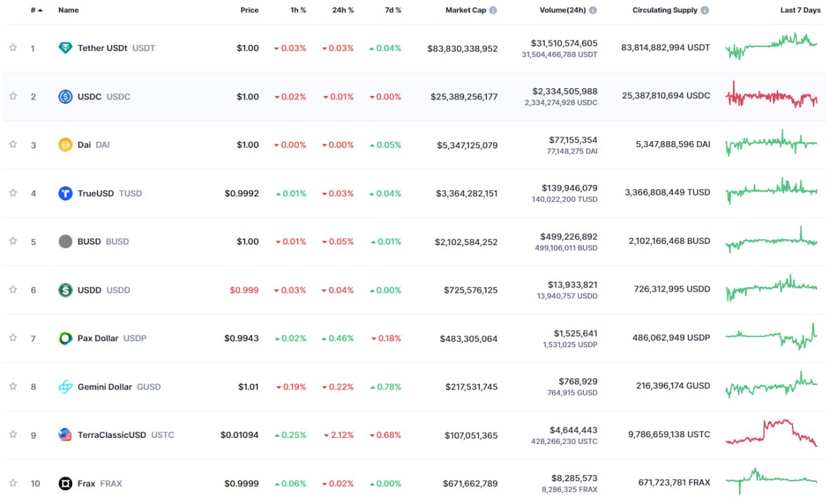Sort by 24h % column header

345,10
